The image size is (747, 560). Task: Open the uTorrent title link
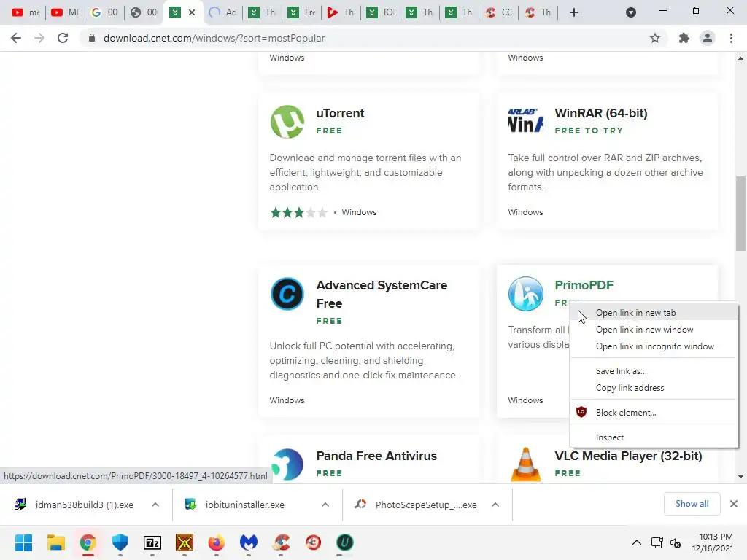[340, 113]
